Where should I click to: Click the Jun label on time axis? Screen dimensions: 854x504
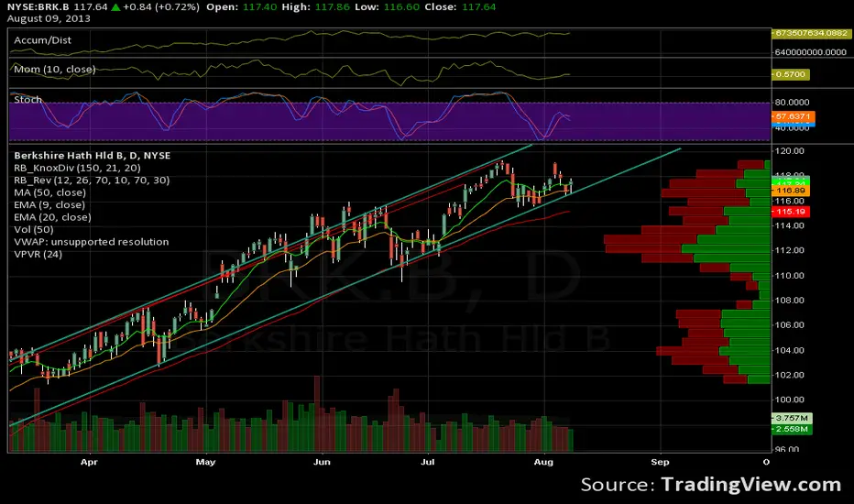[x=322, y=462]
